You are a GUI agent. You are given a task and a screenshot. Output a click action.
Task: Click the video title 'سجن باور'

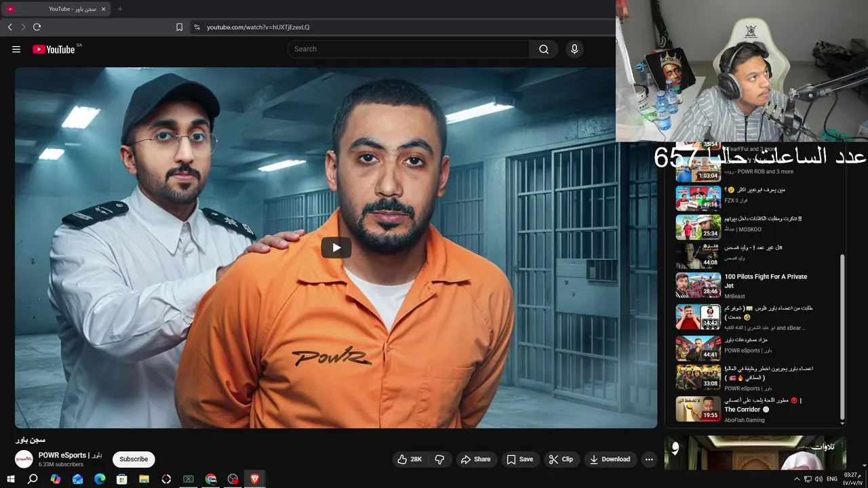31,440
